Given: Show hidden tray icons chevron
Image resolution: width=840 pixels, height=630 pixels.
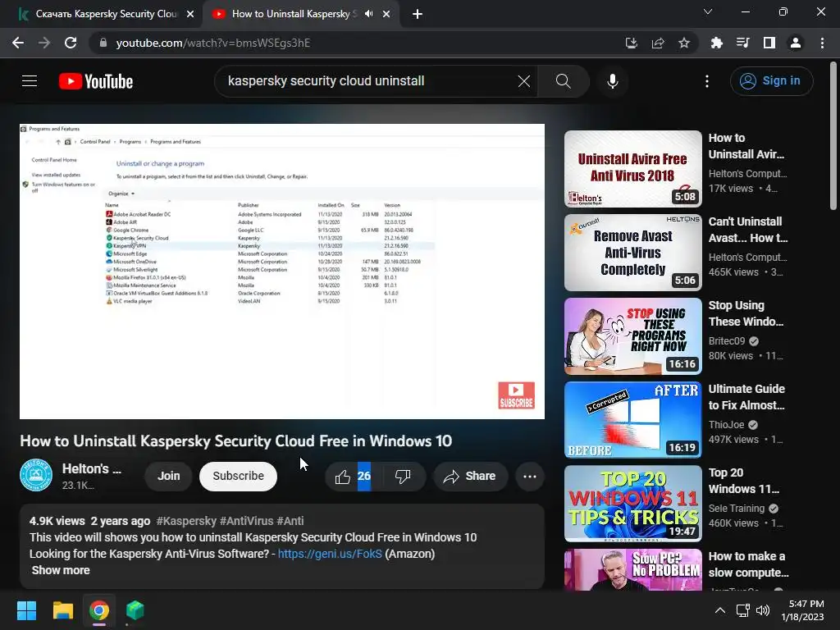Looking at the screenshot, I should tap(720, 610).
